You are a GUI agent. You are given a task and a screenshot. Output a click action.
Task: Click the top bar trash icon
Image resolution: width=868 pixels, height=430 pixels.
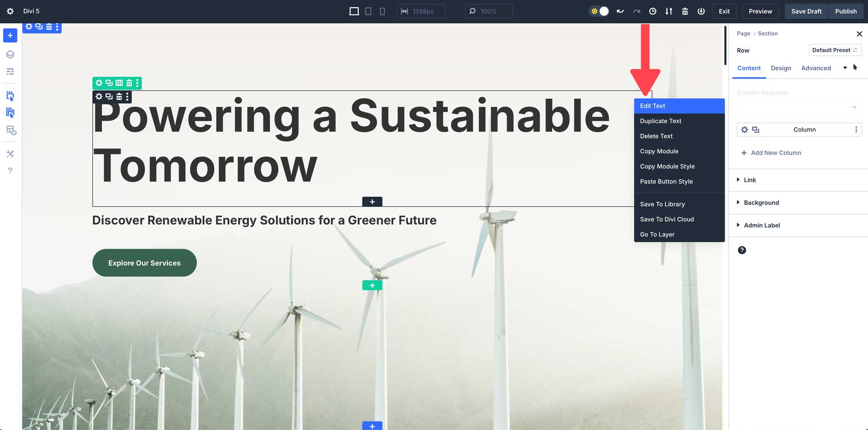[x=685, y=11]
